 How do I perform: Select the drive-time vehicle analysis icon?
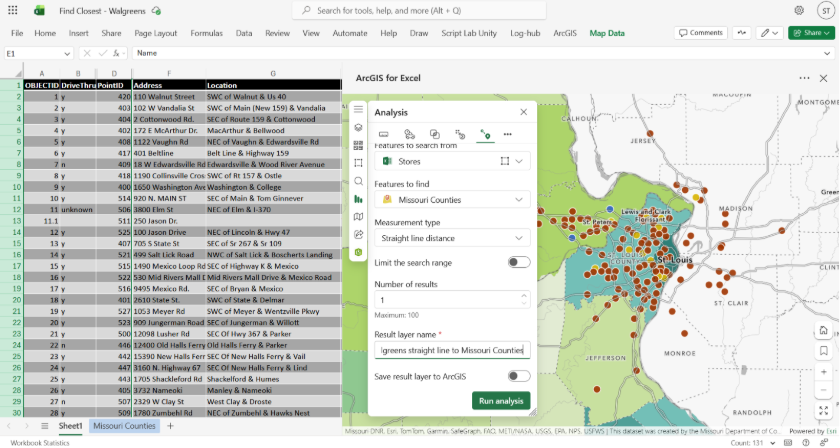409,134
